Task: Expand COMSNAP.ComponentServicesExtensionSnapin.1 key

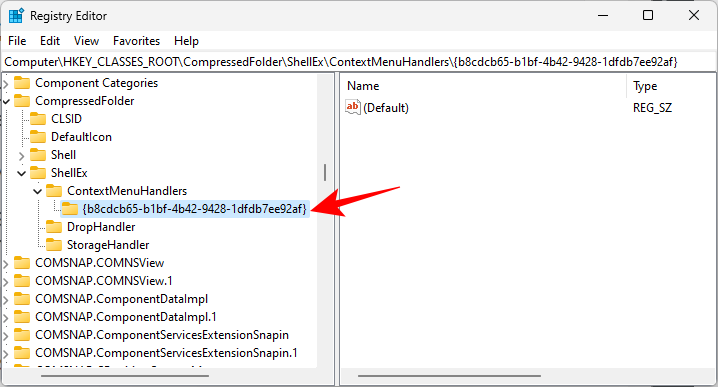Action: tap(6, 354)
